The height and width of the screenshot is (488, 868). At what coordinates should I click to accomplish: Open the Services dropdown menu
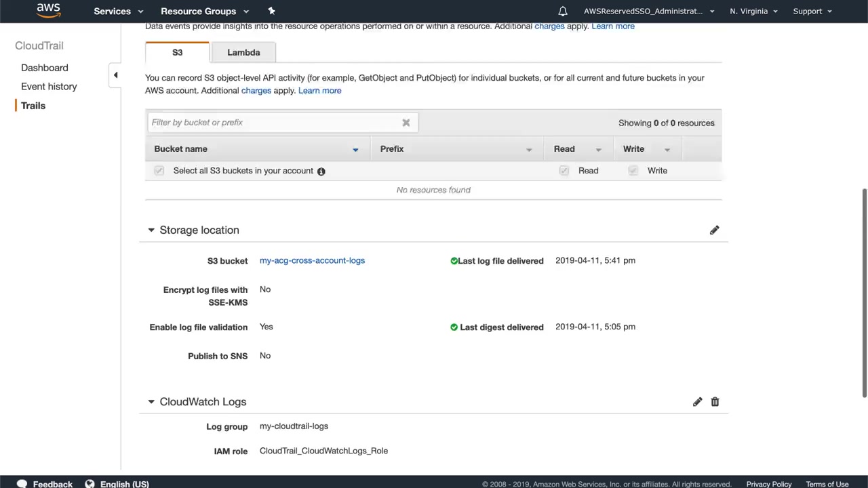(x=118, y=11)
